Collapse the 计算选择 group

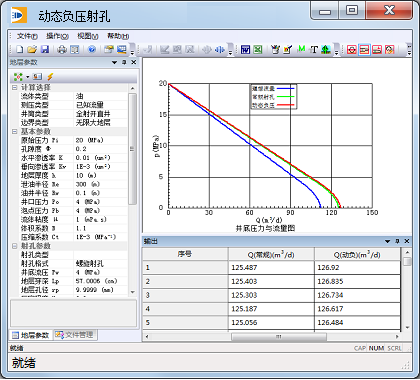[x=14, y=87]
